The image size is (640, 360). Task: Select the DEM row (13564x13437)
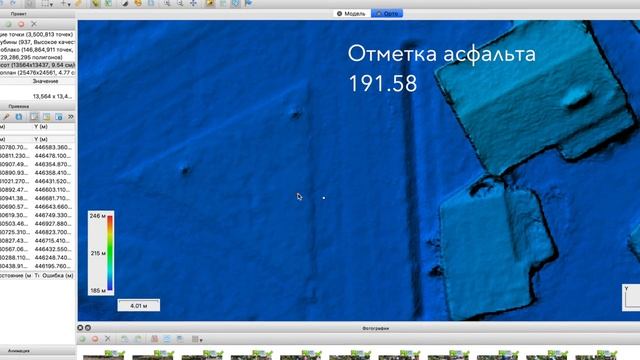pyautogui.click(x=38, y=65)
